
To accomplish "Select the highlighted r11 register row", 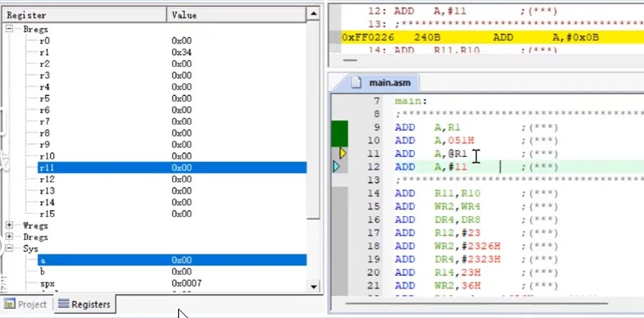I will coord(47,168).
